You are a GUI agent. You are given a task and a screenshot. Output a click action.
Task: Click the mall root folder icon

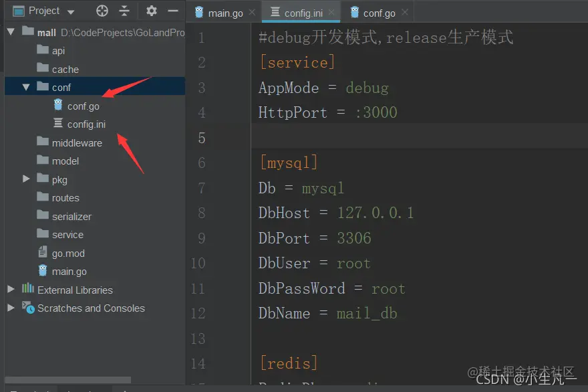[x=28, y=30]
